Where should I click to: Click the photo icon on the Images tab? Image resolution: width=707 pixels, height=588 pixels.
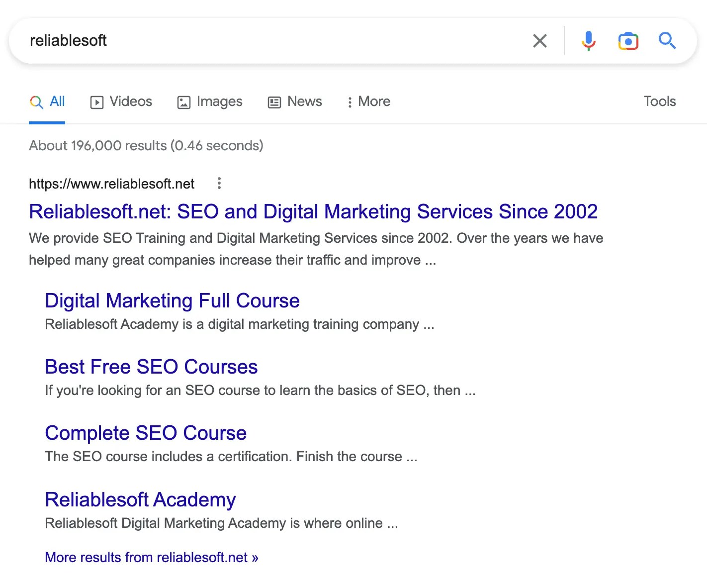tap(183, 101)
